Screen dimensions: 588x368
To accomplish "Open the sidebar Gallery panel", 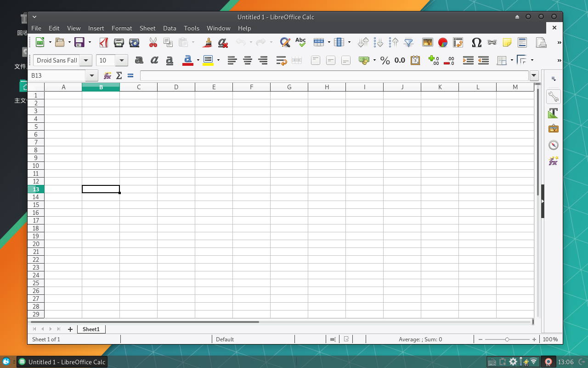I will click(x=554, y=129).
